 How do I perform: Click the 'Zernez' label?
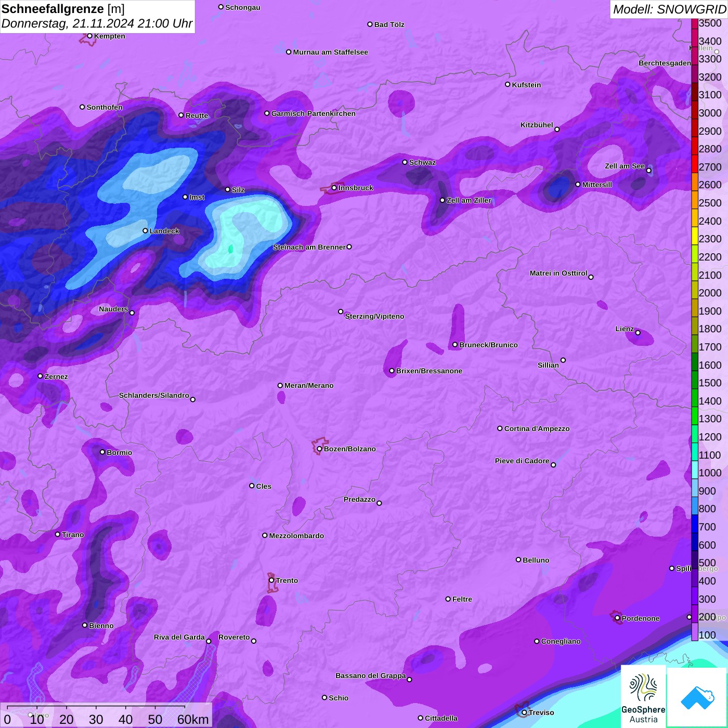click(x=56, y=376)
